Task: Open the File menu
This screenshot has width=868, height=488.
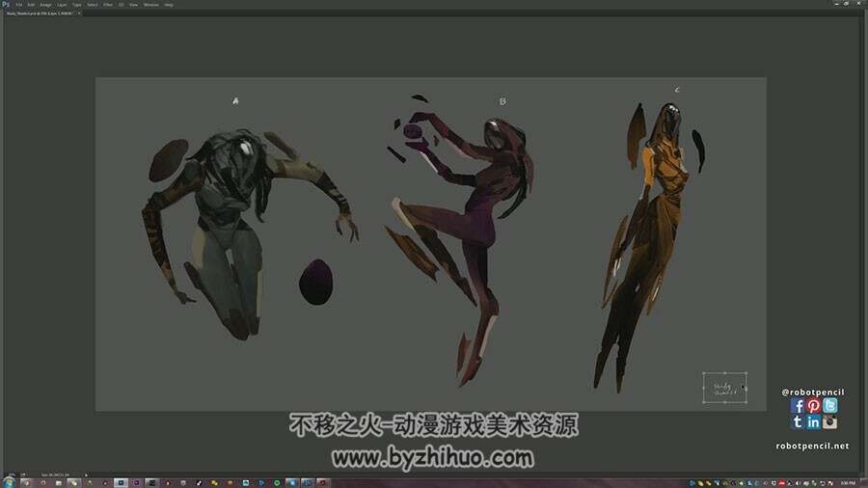Action: pos(19,5)
